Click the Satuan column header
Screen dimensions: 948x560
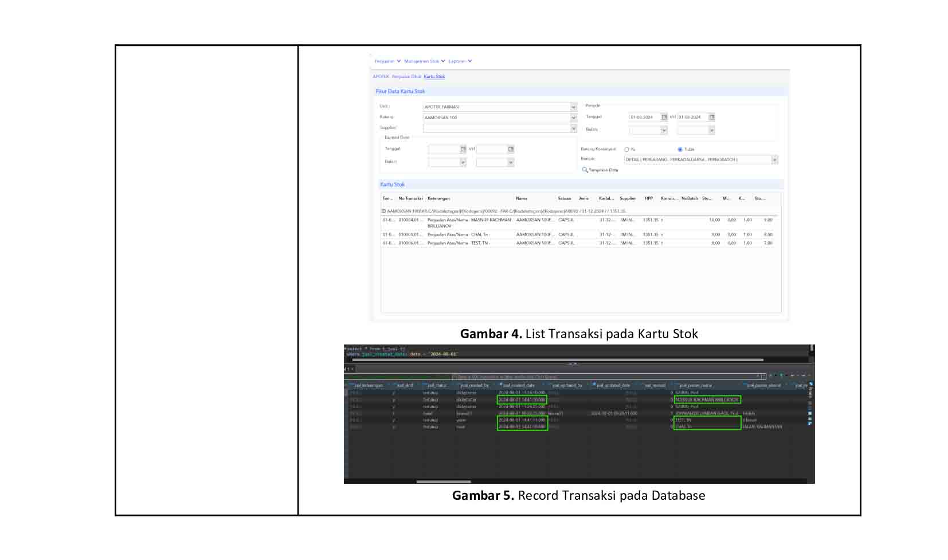pyautogui.click(x=565, y=198)
